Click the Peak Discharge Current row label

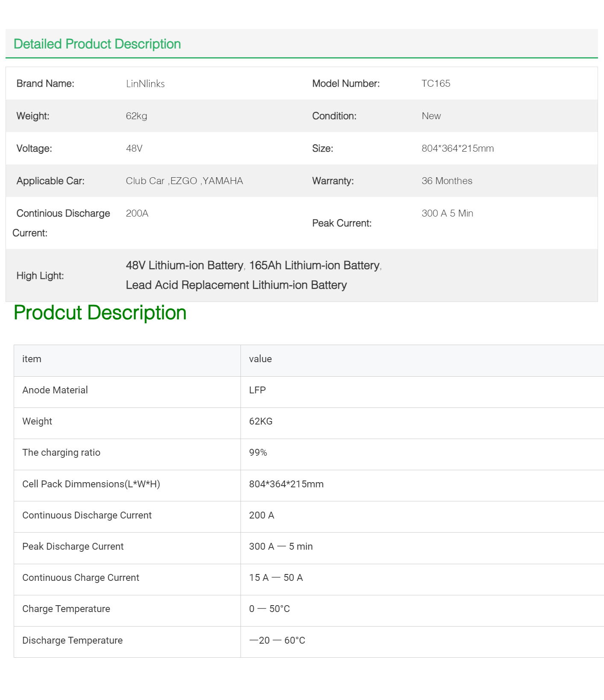tap(73, 547)
